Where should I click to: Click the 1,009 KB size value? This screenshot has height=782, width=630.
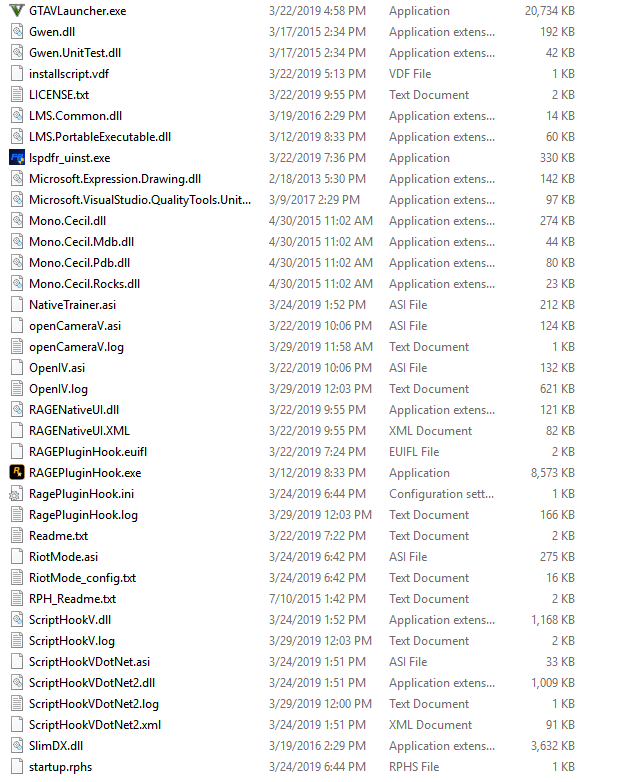(x=553, y=683)
